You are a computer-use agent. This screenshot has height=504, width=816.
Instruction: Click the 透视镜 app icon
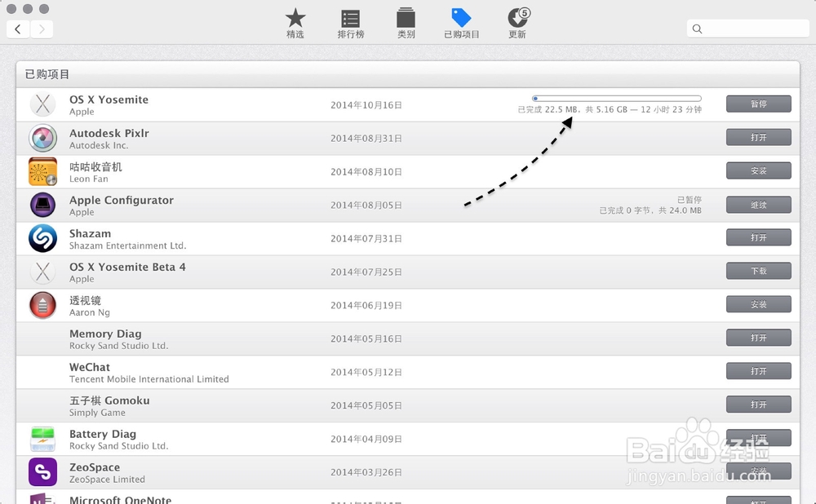pyautogui.click(x=42, y=305)
